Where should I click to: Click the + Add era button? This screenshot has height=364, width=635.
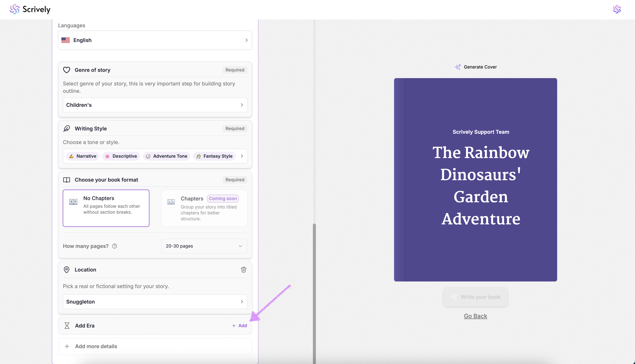(239, 325)
